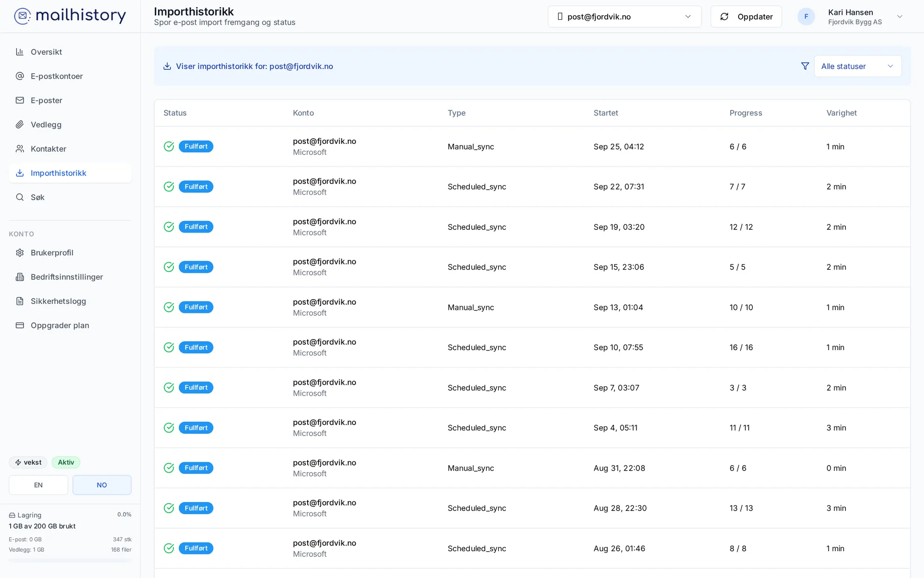The height and width of the screenshot is (578, 924).
Task: Click the '0 min' duration value
Action: (836, 468)
